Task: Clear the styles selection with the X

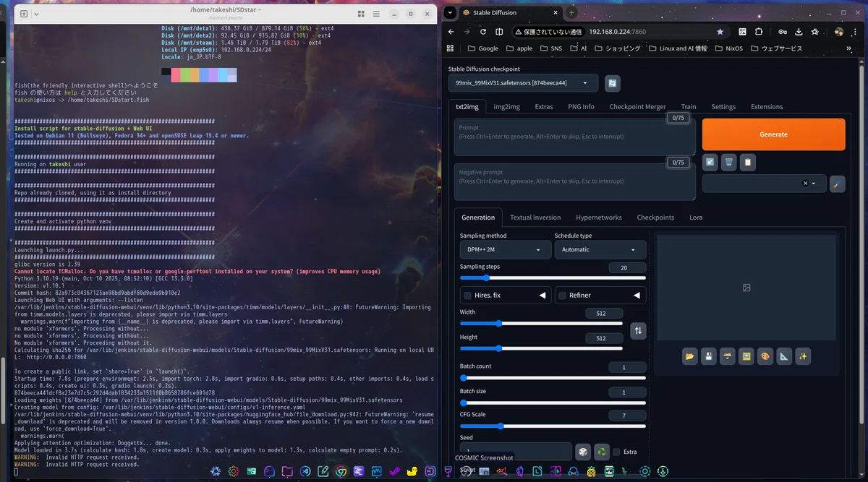Action: click(x=805, y=184)
